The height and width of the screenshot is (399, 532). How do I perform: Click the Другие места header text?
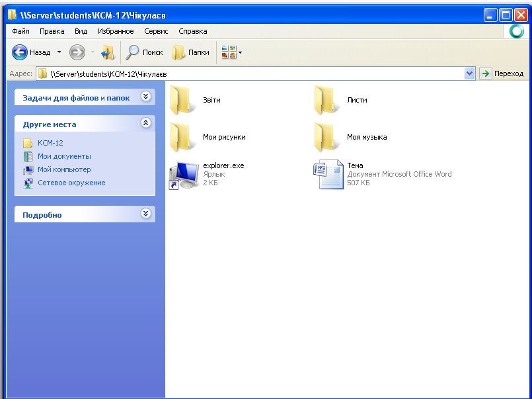(x=50, y=124)
